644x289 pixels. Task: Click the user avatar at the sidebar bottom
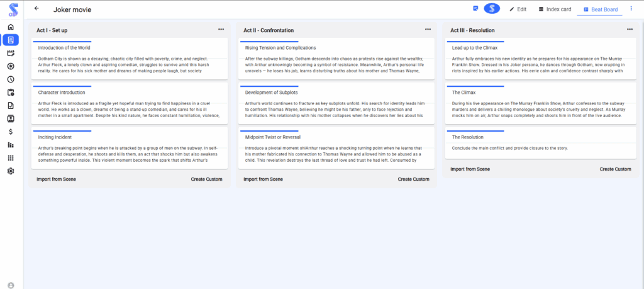pyautogui.click(x=11, y=285)
